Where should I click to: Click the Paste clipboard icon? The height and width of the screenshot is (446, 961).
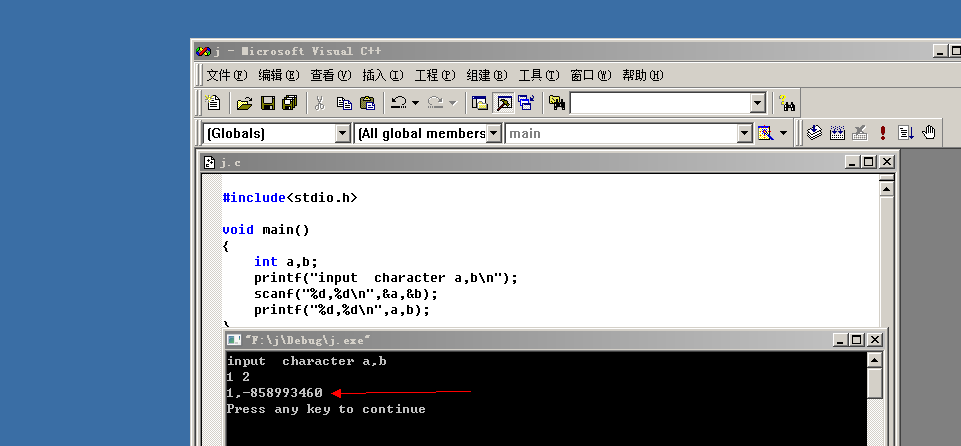[367, 103]
